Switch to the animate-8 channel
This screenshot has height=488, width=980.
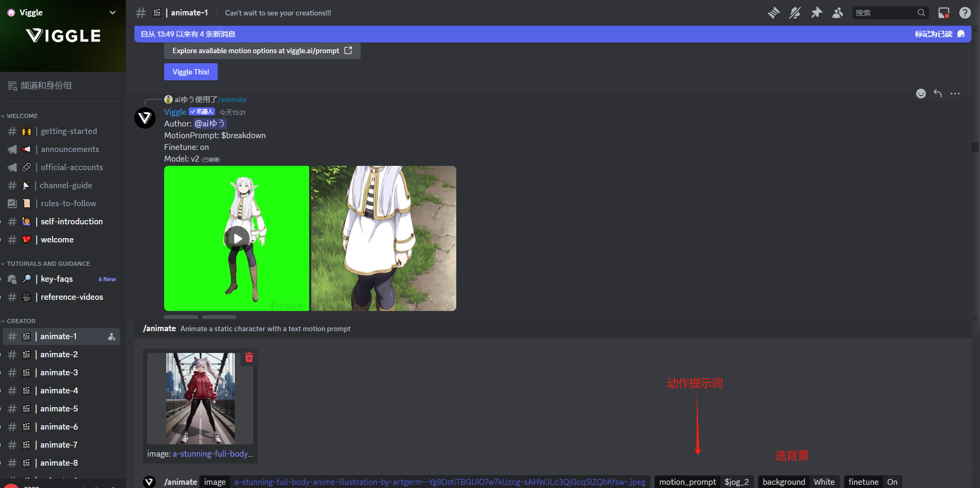[x=62, y=463]
